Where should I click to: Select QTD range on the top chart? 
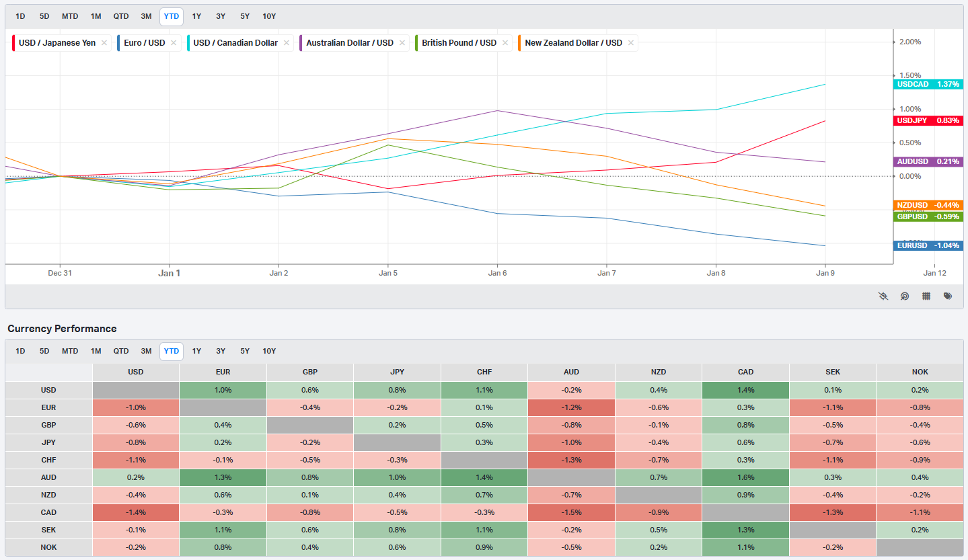(x=121, y=16)
